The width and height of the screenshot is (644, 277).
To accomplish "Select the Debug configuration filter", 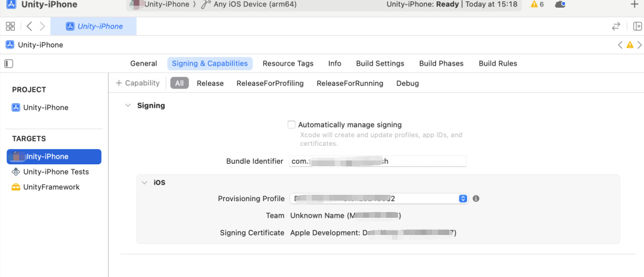I will pos(407,83).
